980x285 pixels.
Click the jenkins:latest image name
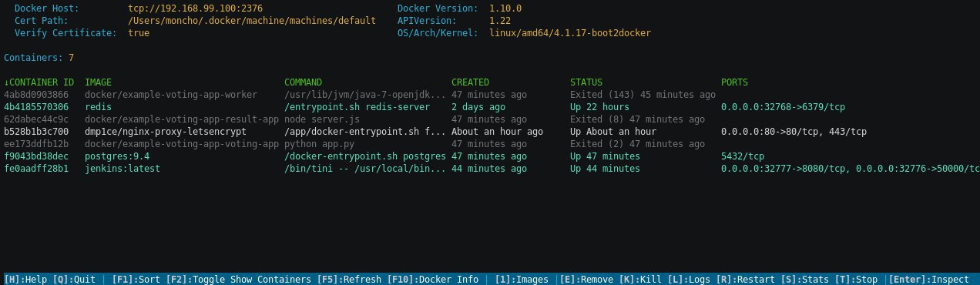tap(123, 169)
